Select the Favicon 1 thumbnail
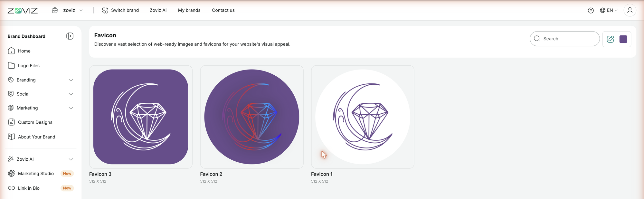644x199 pixels. pos(363,117)
